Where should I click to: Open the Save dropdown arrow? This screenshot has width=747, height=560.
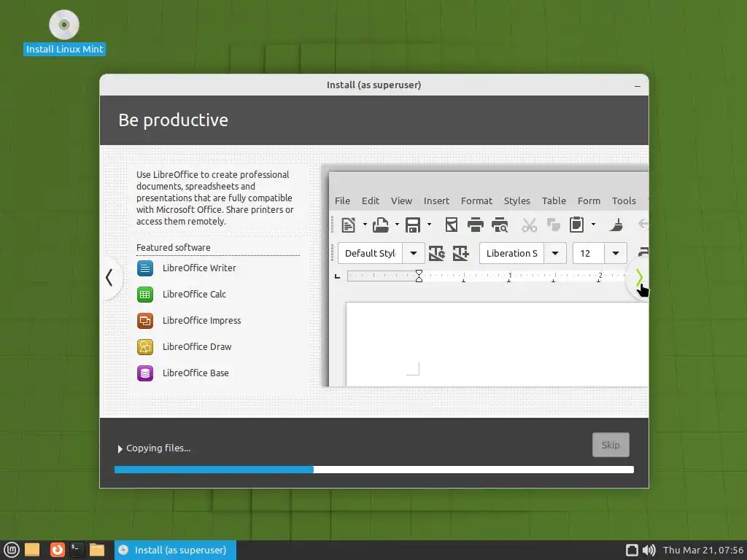pyautogui.click(x=429, y=225)
